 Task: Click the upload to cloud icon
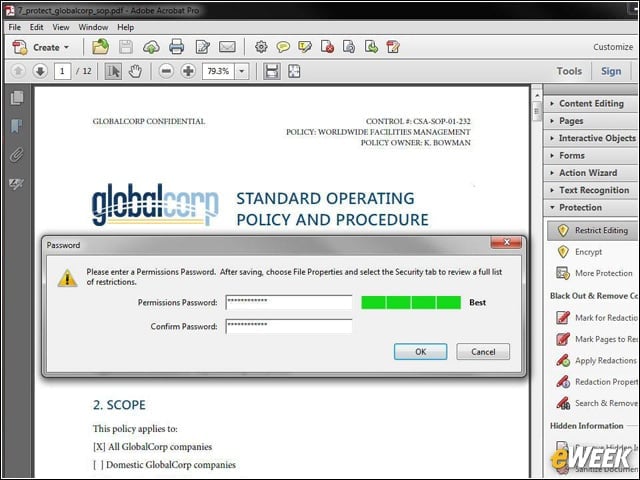[x=151, y=47]
